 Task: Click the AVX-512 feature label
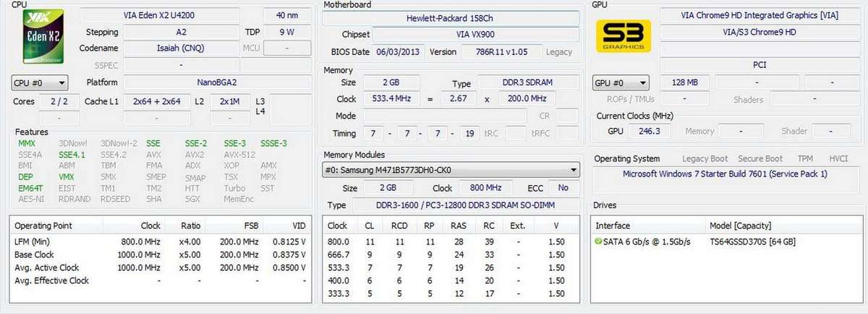coord(239,155)
